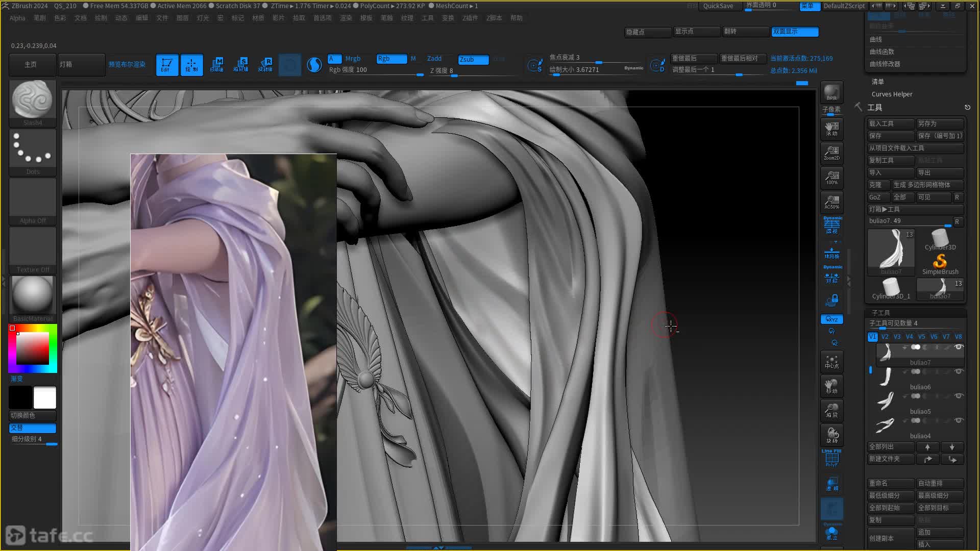
Task: Click QuickSave button
Action: point(718,6)
